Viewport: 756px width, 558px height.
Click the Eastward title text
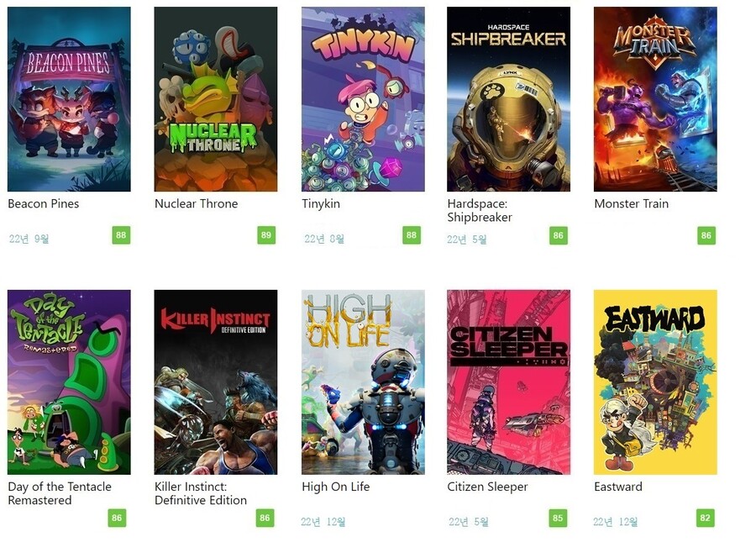pyautogui.click(x=618, y=487)
